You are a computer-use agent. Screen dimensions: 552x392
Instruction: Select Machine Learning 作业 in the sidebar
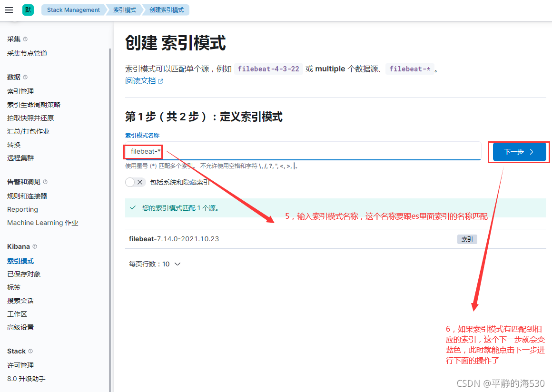pyautogui.click(x=42, y=223)
